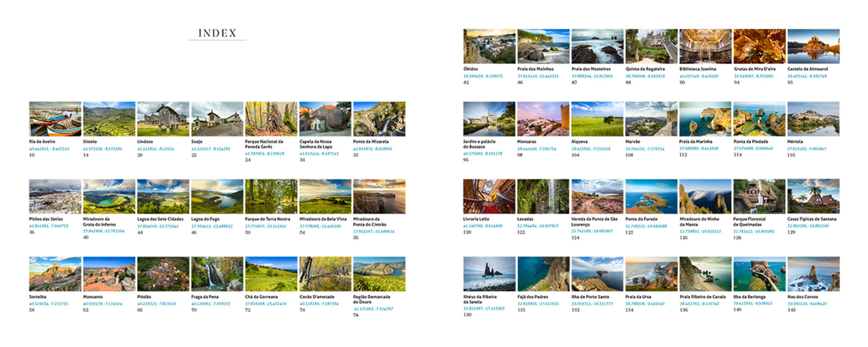
Task: Open the Castelo de Almourol thumbnail
Action: [813, 47]
